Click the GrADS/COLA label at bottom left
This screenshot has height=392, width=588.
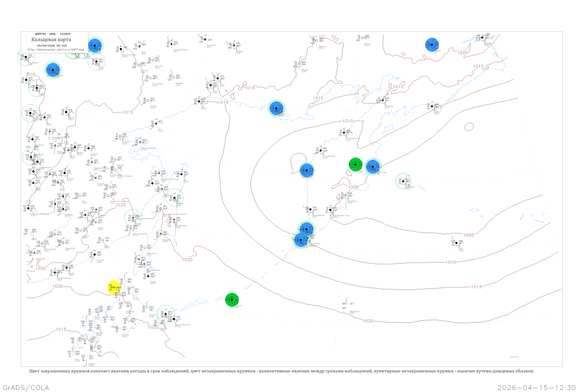click(x=26, y=387)
